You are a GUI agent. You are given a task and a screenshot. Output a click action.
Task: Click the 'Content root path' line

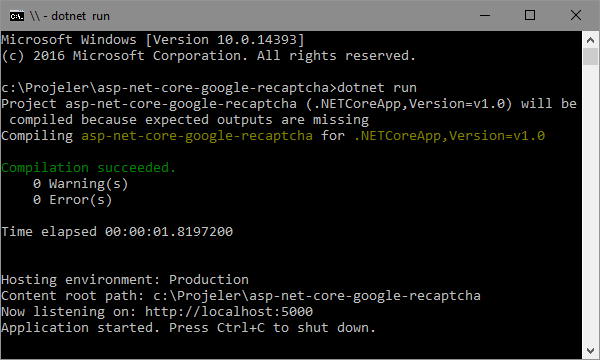pyautogui.click(x=241, y=296)
